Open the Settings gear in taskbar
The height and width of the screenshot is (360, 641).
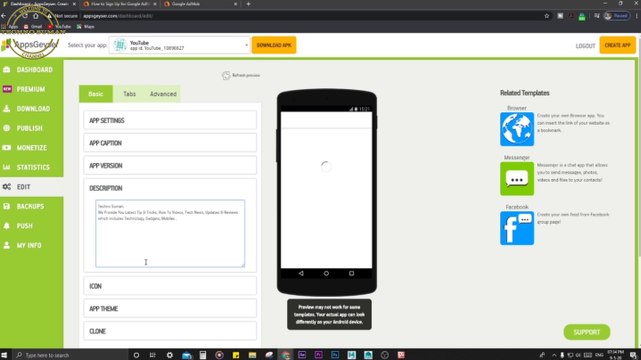tap(170, 355)
